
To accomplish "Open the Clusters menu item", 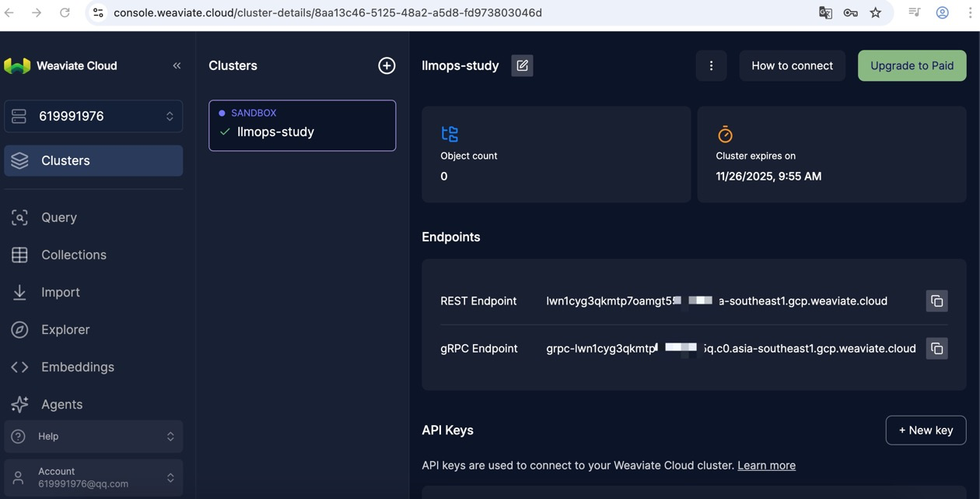I will tap(93, 160).
